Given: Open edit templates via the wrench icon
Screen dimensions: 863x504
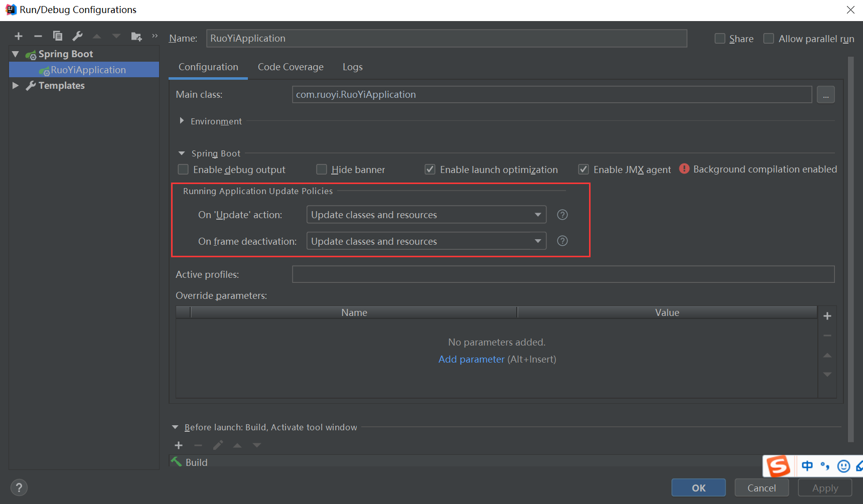Looking at the screenshot, I should coord(77,36).
